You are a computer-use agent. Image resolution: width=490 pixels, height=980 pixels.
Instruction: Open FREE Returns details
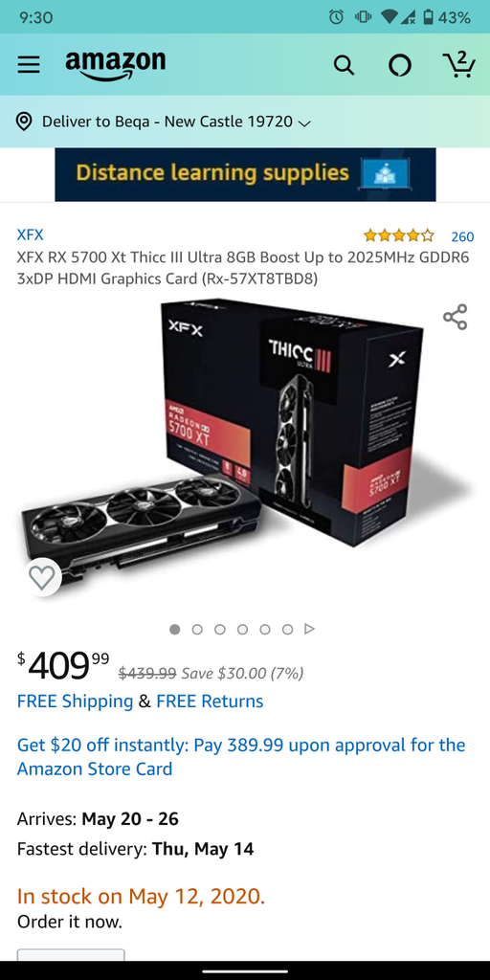(x=210, y=702)
